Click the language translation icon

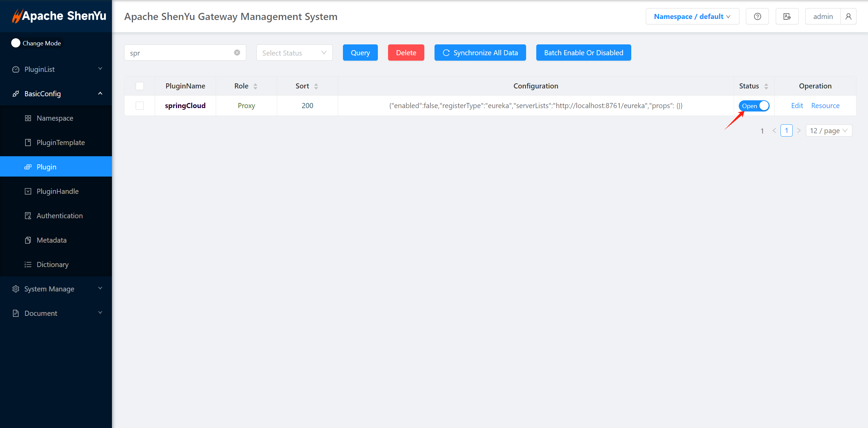[787, 17]
